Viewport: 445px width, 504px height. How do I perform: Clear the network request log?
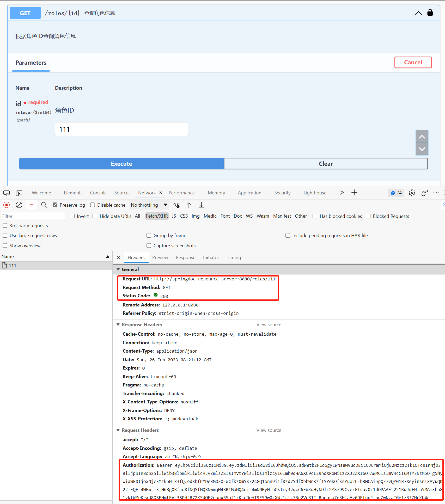pos(19,205)
